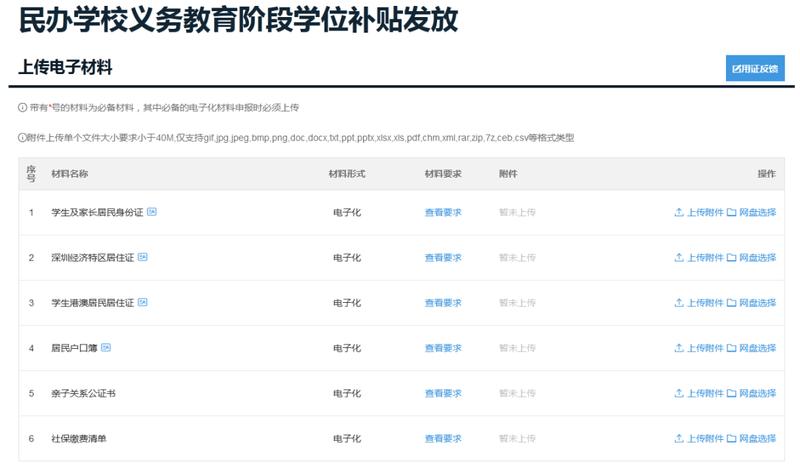
Task: Select material name 深圳经济特区居住证
Action: [92, 258]
